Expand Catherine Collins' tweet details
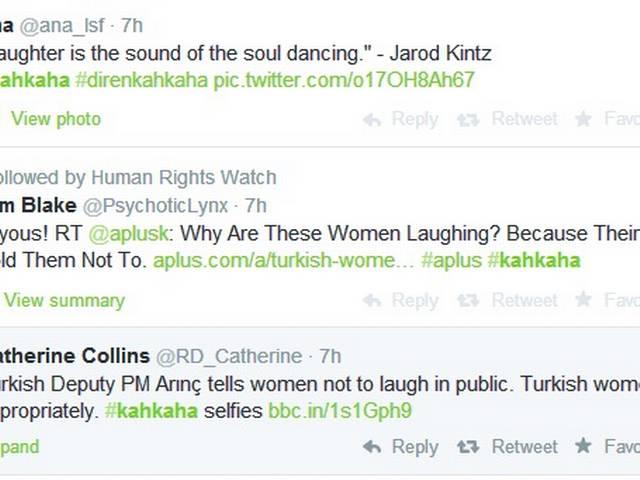This screenshot has width=640, height=480. click(20, 447)
